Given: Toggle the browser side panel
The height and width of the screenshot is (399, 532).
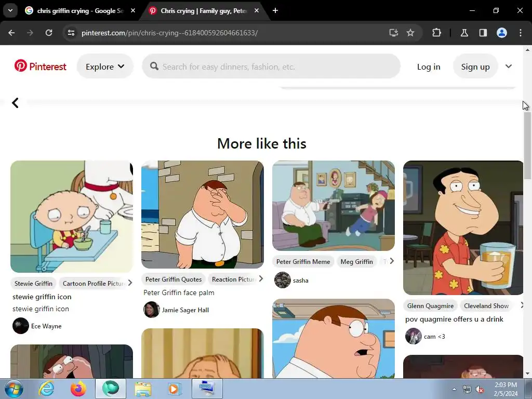Looking at the screenshot, I should (x=483, y=33).
